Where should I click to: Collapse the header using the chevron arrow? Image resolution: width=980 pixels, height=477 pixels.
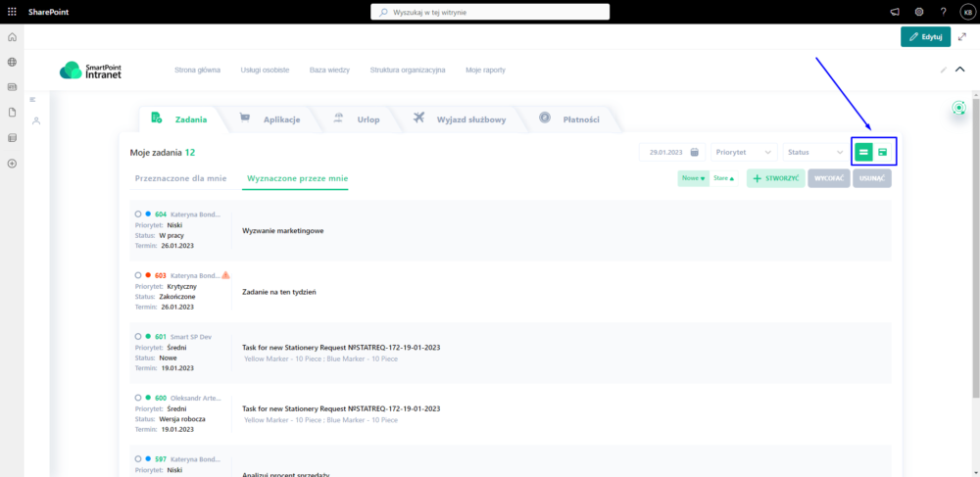[x=959, y=70]
